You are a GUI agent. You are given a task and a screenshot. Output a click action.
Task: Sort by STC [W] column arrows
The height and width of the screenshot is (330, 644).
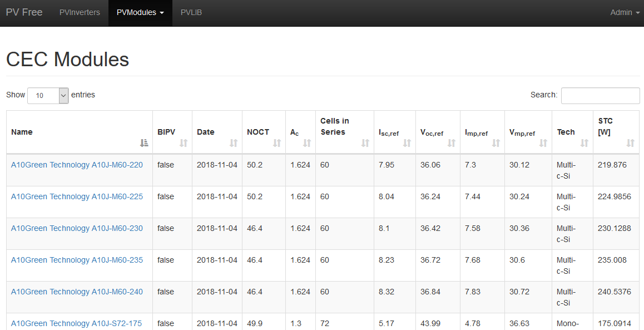(x=631, y=142)
